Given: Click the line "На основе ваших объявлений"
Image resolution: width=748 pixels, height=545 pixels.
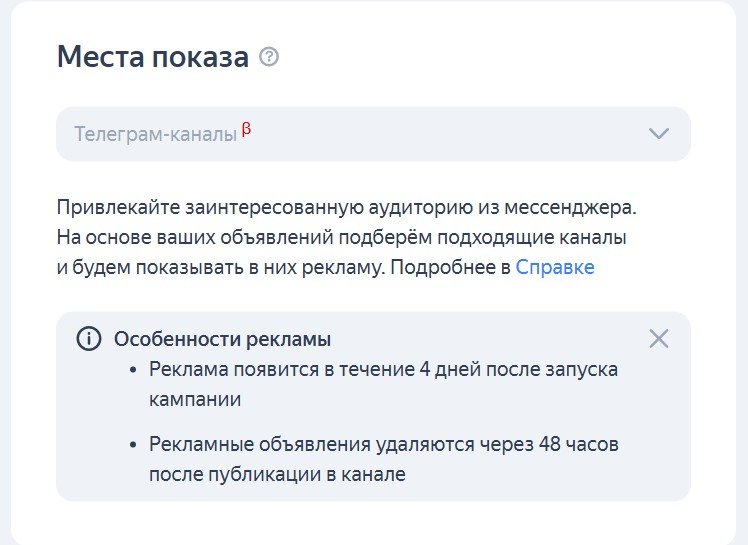Looking at the screenshot, I should click(341, 238).
